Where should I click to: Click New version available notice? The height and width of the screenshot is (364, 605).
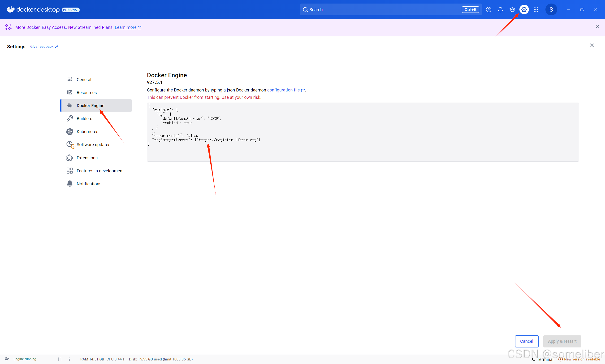(x=579, y=359)
